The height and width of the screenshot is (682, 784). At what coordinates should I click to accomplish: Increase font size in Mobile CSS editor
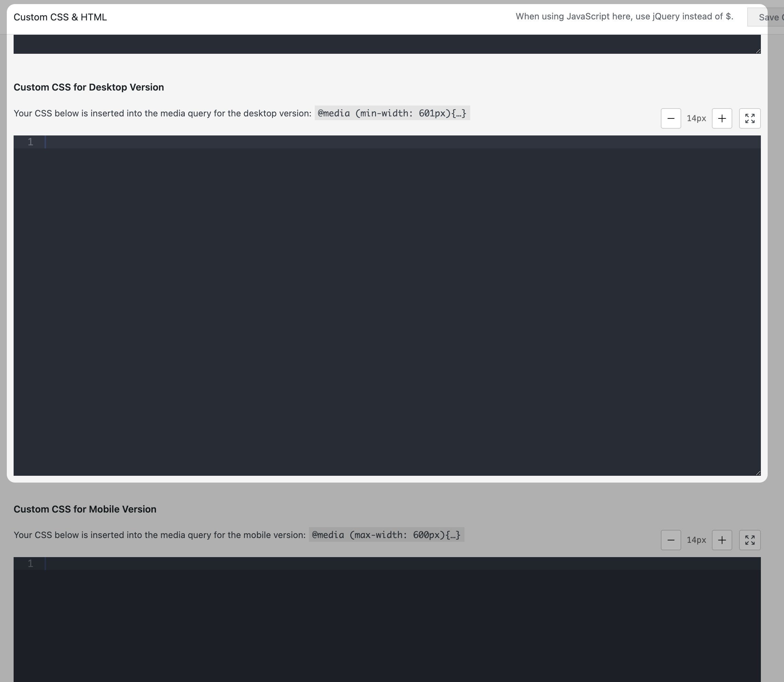tap(722, 540)
